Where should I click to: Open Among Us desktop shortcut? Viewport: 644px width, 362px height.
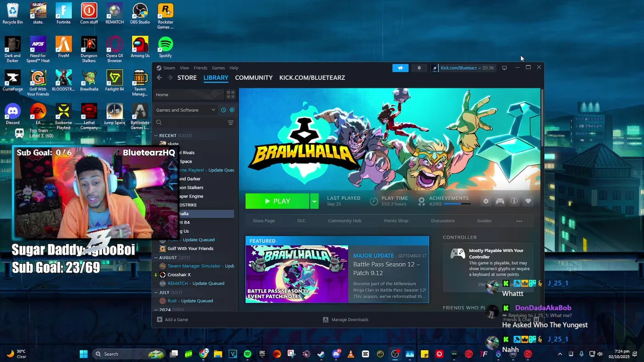tap(140, 47)
